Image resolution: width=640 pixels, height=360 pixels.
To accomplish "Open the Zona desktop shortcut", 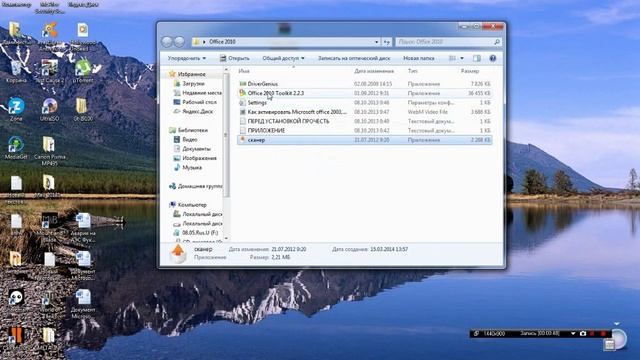I will pyautogui.click(x=16, y=109).
